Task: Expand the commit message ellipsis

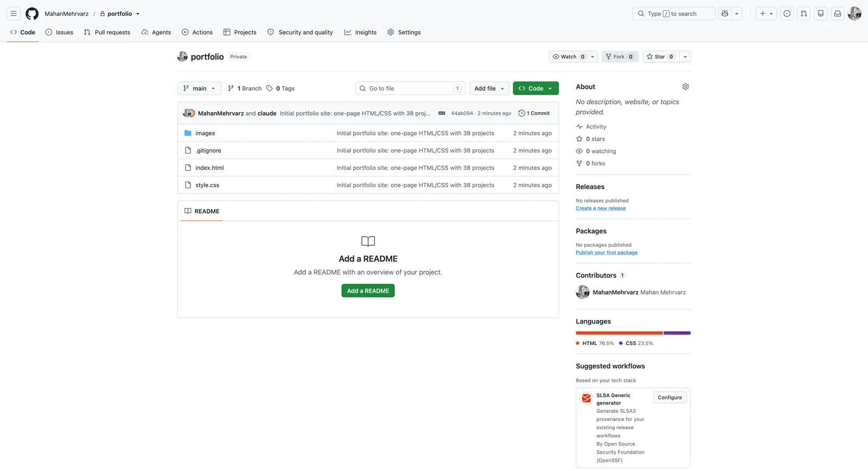Action: [x=442, y=113]
